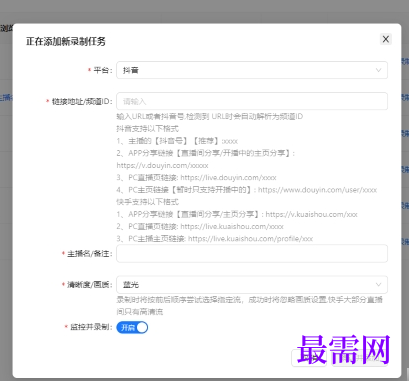This screenshot has height=381, width=409.
Task: Click the text https://v.douyin.com/xxxxx
Action: pyautogui.click(x=162, y=165)
